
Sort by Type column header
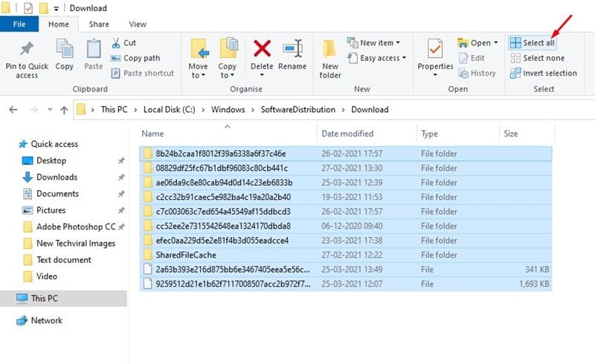click(x=430, y=134)
